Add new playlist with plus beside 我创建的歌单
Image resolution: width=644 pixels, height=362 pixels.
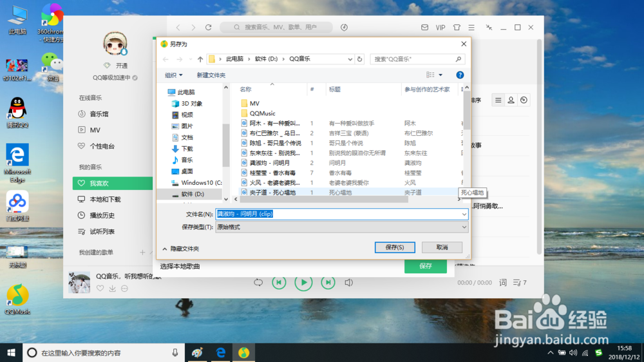click(x=142, y=252)
